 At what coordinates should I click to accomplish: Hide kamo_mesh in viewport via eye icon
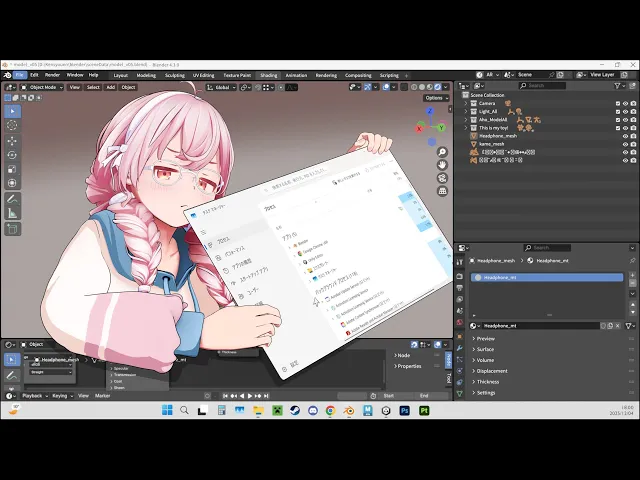(625, 144)
